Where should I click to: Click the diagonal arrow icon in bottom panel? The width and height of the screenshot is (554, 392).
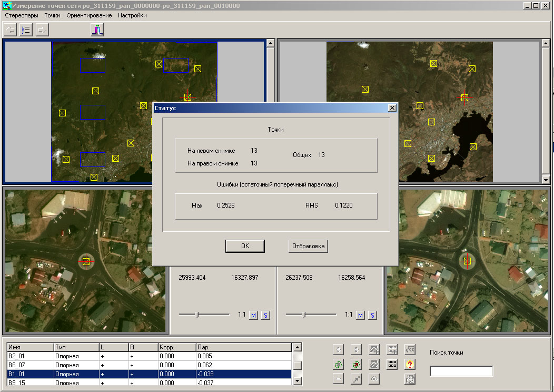point(356,379)
